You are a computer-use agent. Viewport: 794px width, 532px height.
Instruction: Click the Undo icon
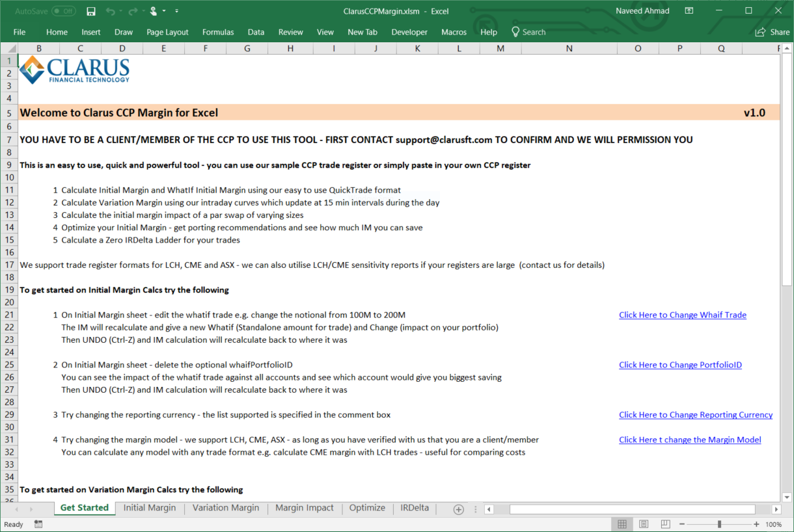pos(110,11)
